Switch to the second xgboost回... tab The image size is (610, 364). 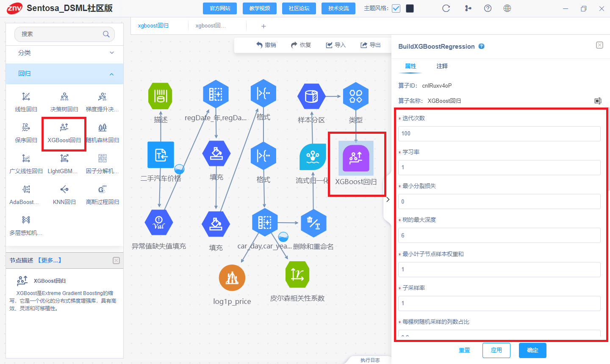[211, 26]
